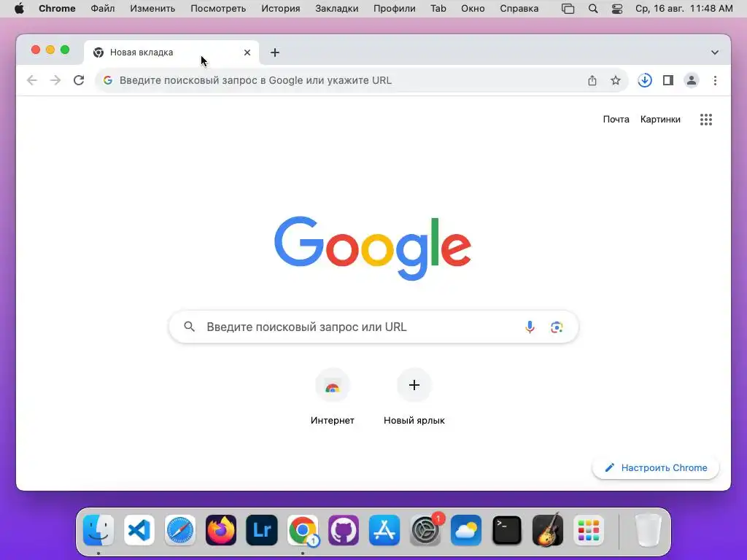This screenshot has width=747, height=560.
Task: Add shortcut via Новый ярлык
Action: 414,397
